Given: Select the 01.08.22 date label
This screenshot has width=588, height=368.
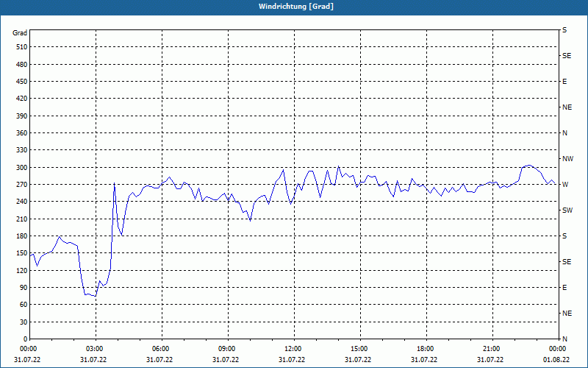Looking at the screenshot, I should click(556, 360).
